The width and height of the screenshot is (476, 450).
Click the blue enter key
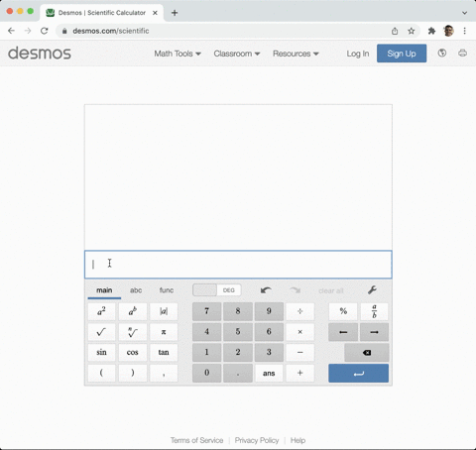coord(358,374)
